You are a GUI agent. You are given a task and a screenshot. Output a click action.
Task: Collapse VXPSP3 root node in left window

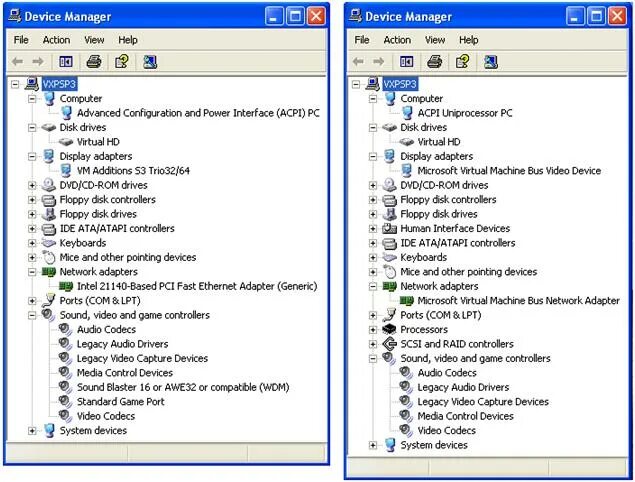click(15, 84)
